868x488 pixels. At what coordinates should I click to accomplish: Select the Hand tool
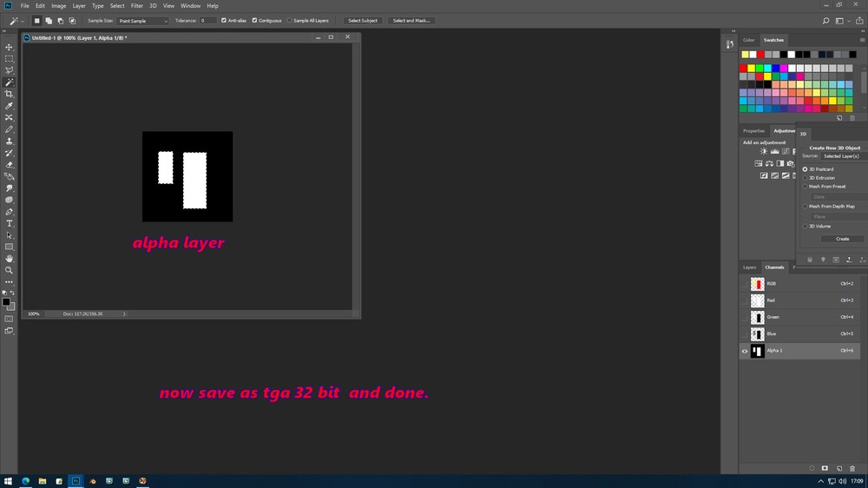coord(10,259)
